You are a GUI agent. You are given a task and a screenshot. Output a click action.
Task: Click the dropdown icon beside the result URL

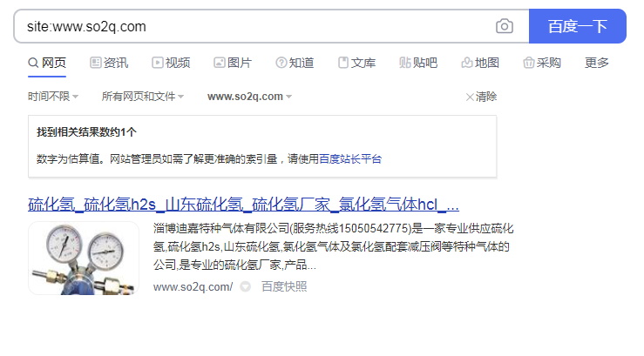(245, 286)
